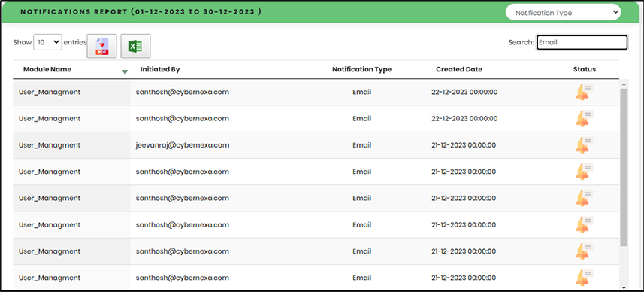Sort by Created Date column header
This screenshot has height=292, width=644.
tap(459, 69)
